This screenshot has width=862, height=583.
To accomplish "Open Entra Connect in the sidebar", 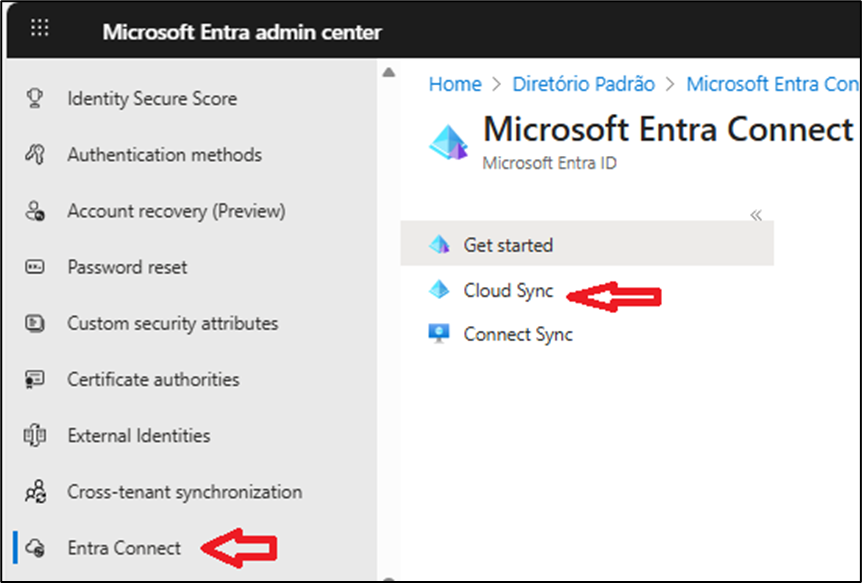I will [x=124, y=548].
